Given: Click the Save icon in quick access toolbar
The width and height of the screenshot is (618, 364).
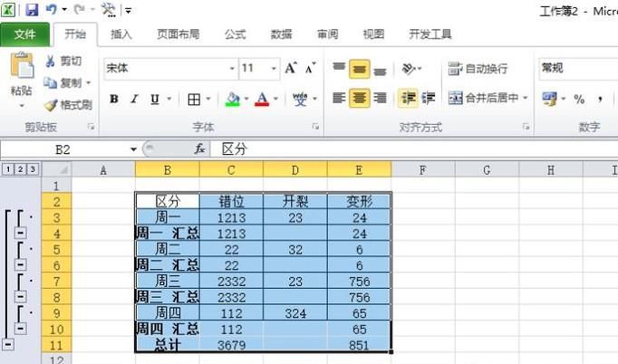Looking at the screenshot, I should click(x=32, y=9).
